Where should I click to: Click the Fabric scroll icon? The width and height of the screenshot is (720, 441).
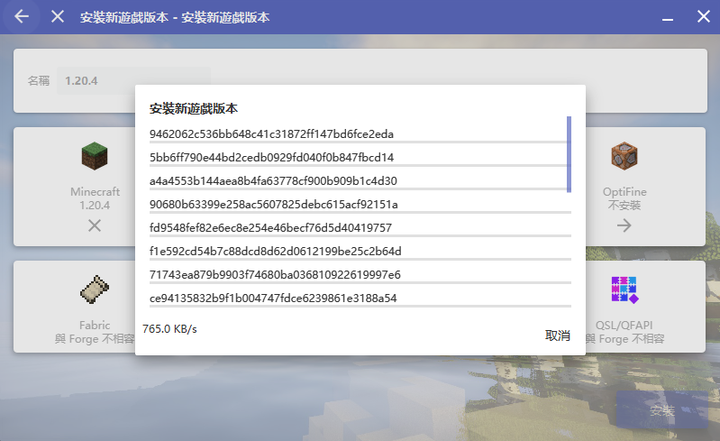coord(95,289)
